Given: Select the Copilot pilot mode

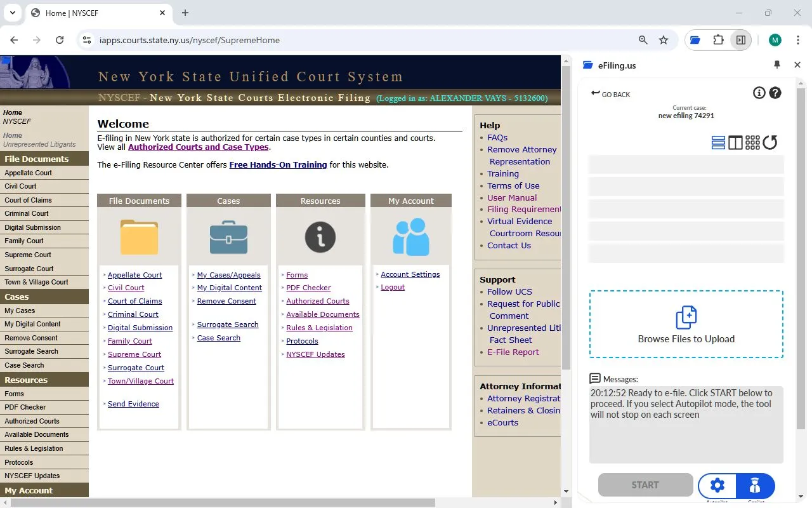Looking at the screenshot, I should [755, 486].
